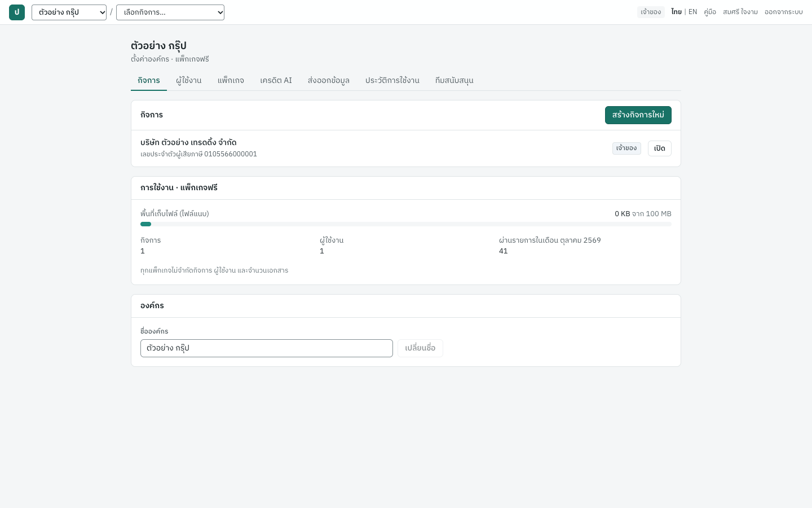812x508 pixels.
Task: Click ออกจากระบบ to log out
Action: 784,12
